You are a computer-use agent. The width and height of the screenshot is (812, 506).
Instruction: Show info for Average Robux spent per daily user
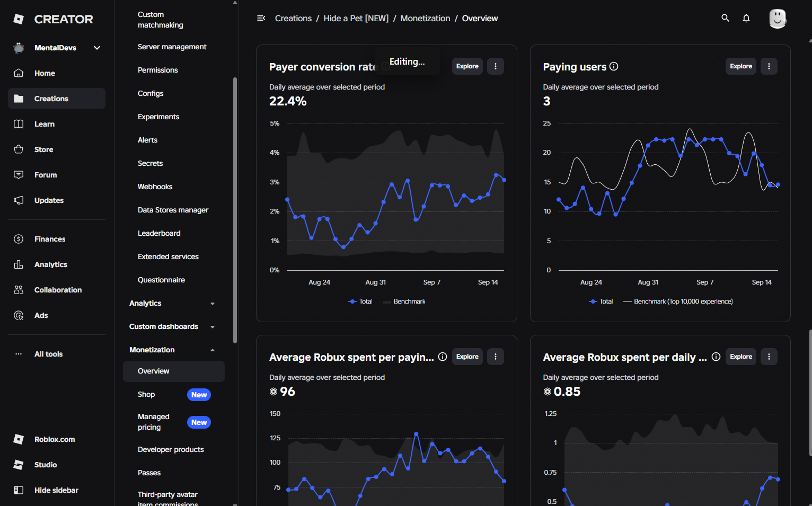tap(716, 357)
